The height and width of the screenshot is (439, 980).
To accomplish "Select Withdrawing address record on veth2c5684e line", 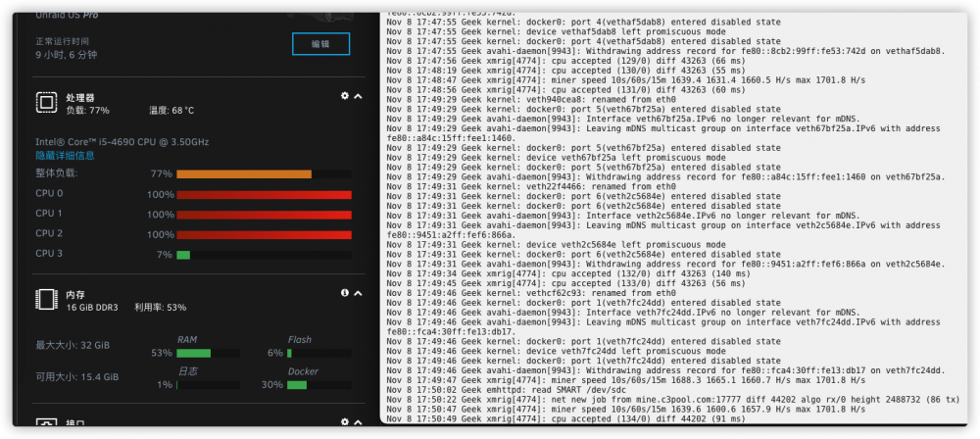I will coord(665,264).
